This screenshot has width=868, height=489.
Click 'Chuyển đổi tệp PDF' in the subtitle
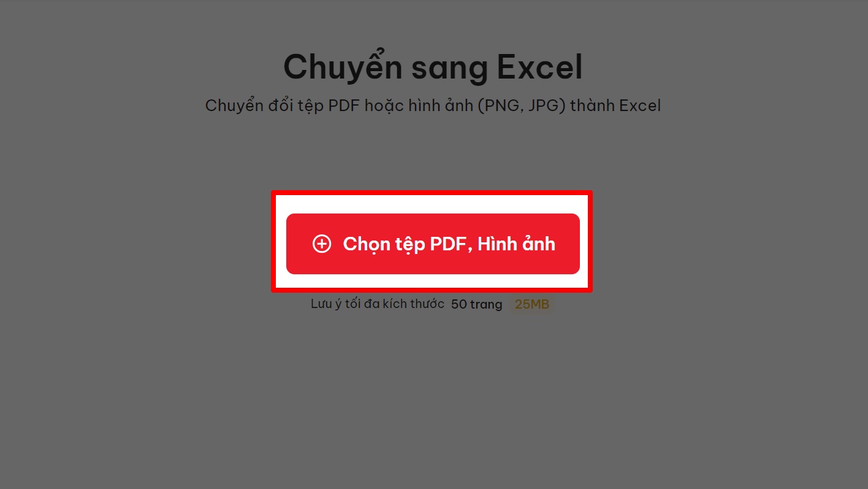click(x=283, y=106)
